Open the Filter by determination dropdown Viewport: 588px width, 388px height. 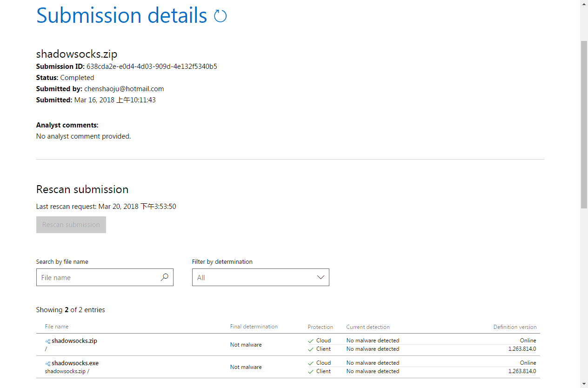tap(261, 277)
